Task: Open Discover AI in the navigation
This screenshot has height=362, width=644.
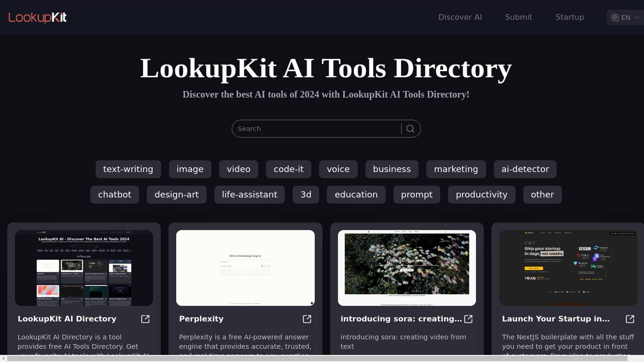Action: 460,17
